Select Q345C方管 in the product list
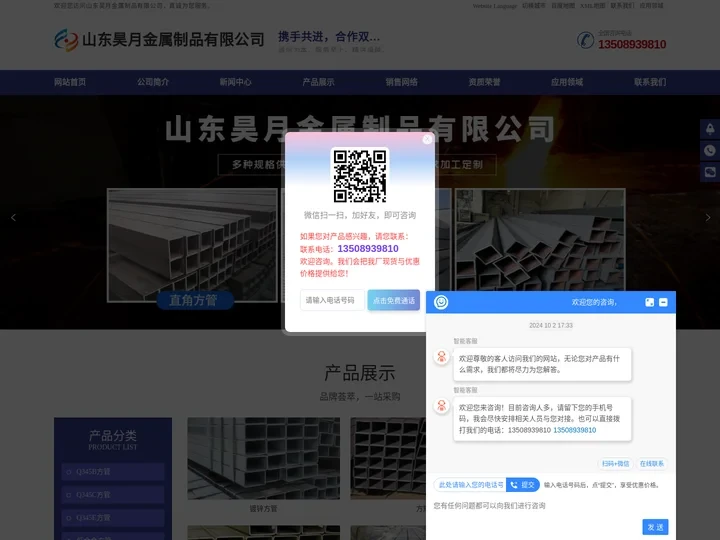Viewport: 720px width, 540px height. [x=112, y=495]
